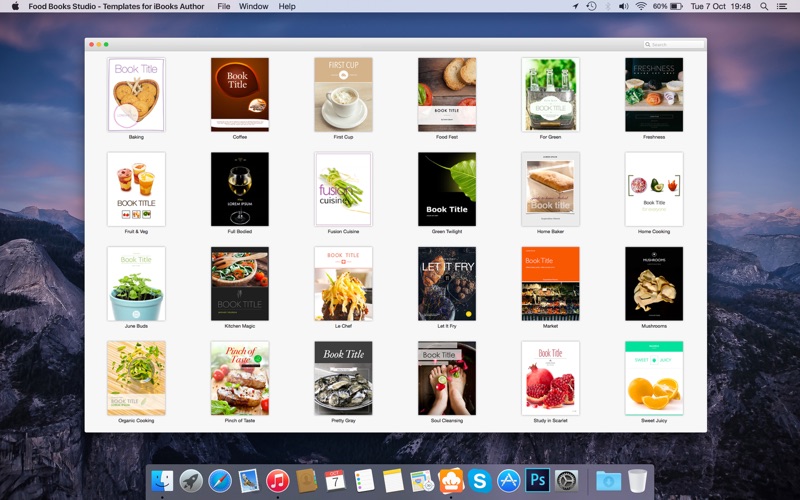Click battery status 60% indicator
The image size is (800, 500).
coord(667,6)
